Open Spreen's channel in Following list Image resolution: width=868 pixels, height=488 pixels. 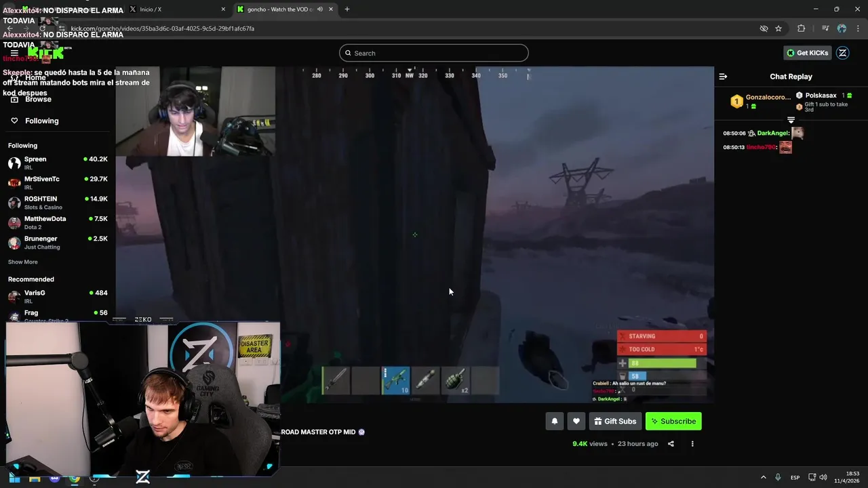tap(58, 163)
